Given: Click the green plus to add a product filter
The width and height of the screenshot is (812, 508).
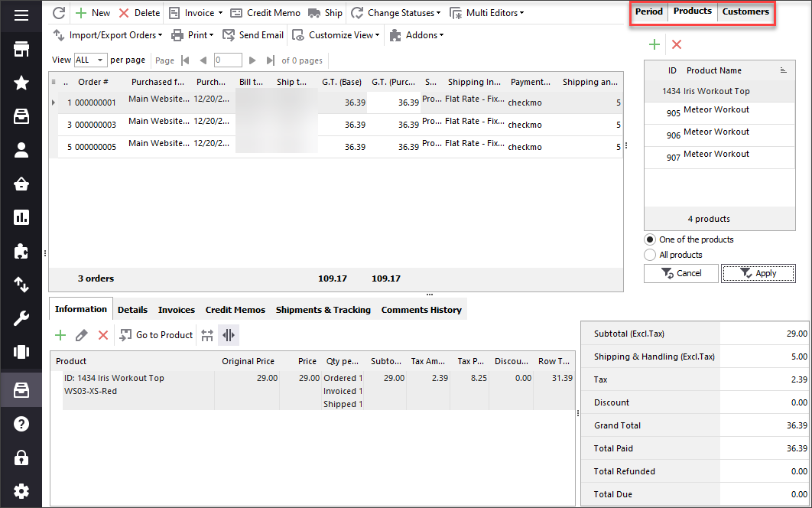Looking at the screenshot, I should 654,45.
